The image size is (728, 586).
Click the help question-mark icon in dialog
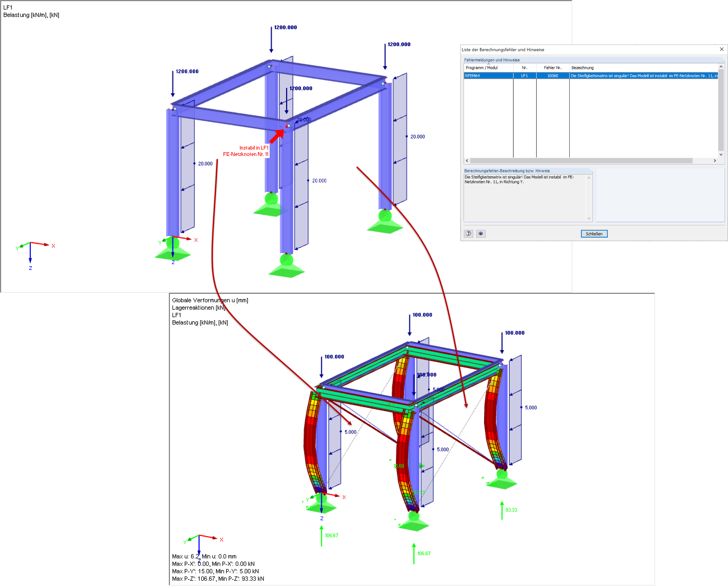point(468,234)
